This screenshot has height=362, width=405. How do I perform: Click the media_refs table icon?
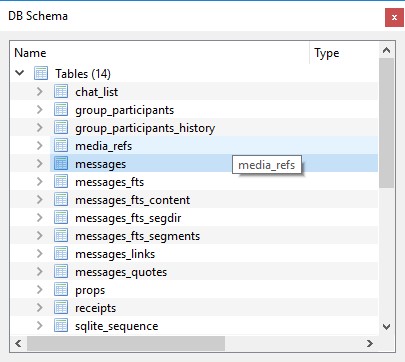[61, 145]
